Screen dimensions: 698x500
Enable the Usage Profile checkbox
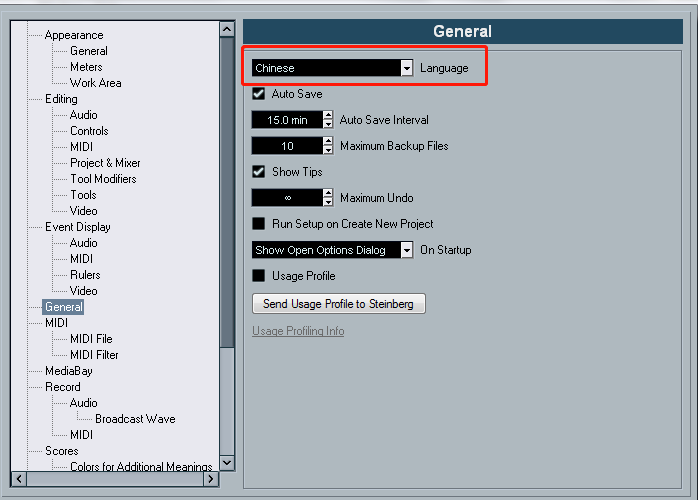point(259,276)
